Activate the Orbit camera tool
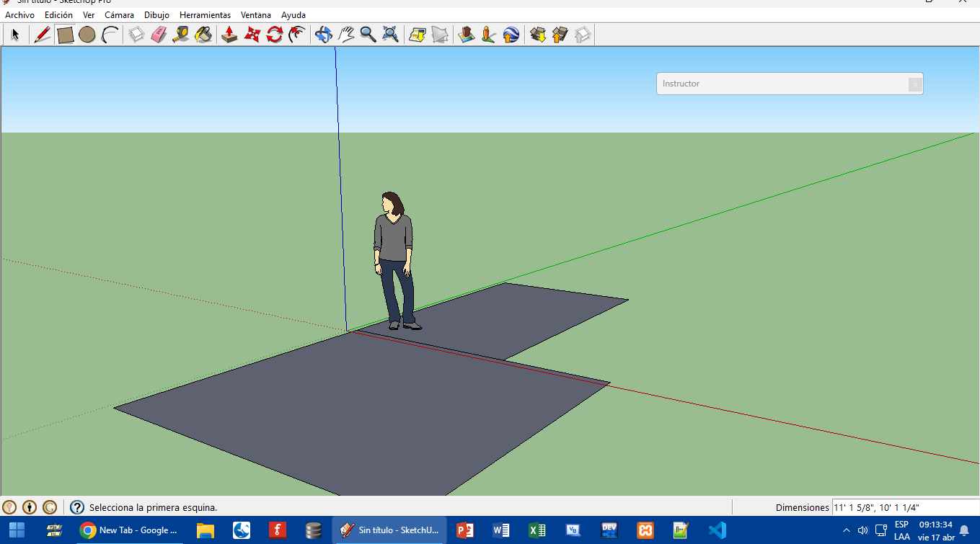The image size is (980, 544). pyautogui.click(x=323, y=35)
